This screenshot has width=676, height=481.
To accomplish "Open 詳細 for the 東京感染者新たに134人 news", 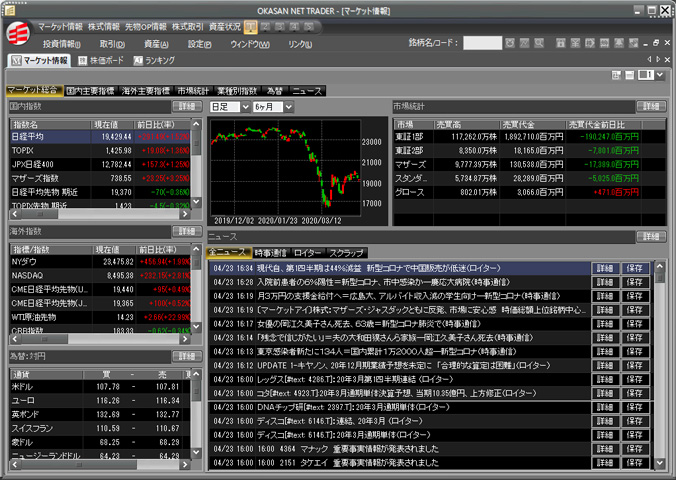I will coord(605,352).
